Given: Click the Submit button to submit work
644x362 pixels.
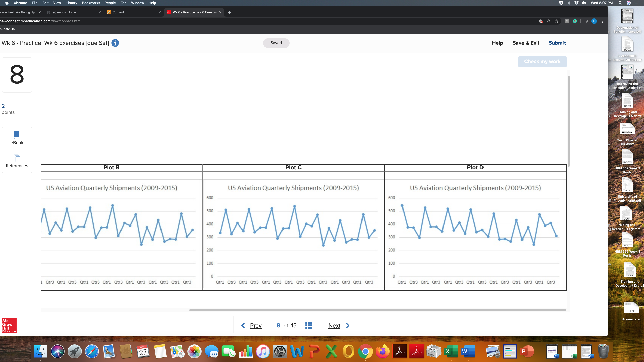Looking at the screenshot, I should pos(557,43).
